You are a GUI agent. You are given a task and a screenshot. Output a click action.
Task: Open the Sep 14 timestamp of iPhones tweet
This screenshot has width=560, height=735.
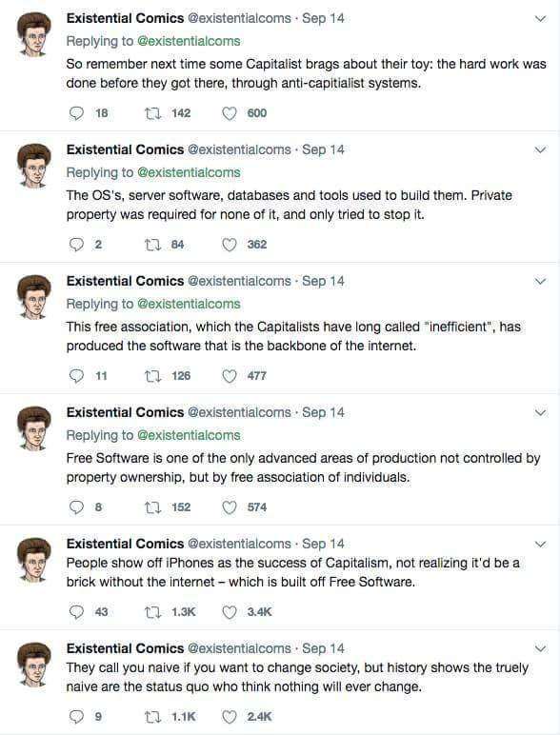pyautogui.click(x=323, y=544)
